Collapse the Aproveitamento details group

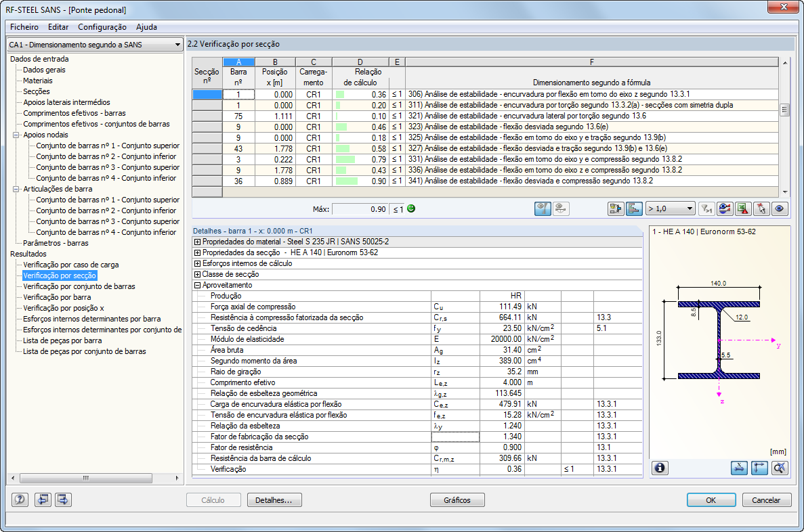tap(197, 285)
